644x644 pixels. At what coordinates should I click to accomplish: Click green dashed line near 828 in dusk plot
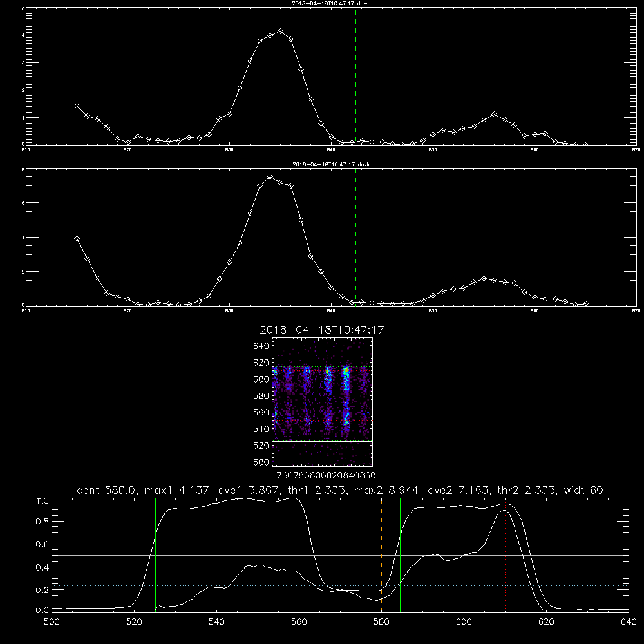coord(205,237)
